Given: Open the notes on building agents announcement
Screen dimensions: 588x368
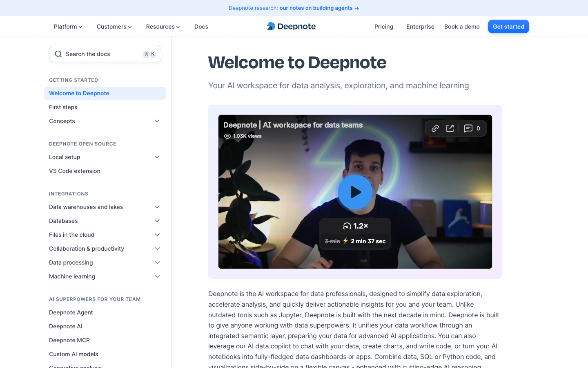Looking at the screenshot, I should (319, 8).
